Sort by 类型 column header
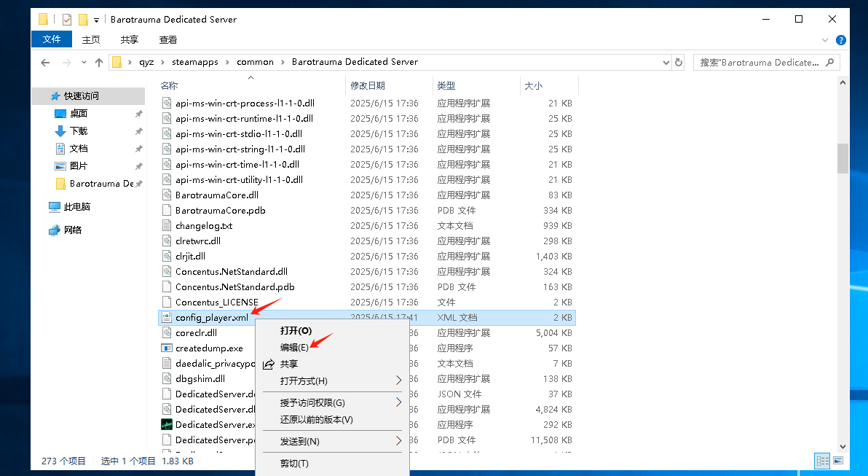Viewport: 868px width, 476px height. (x=446, y=85)
